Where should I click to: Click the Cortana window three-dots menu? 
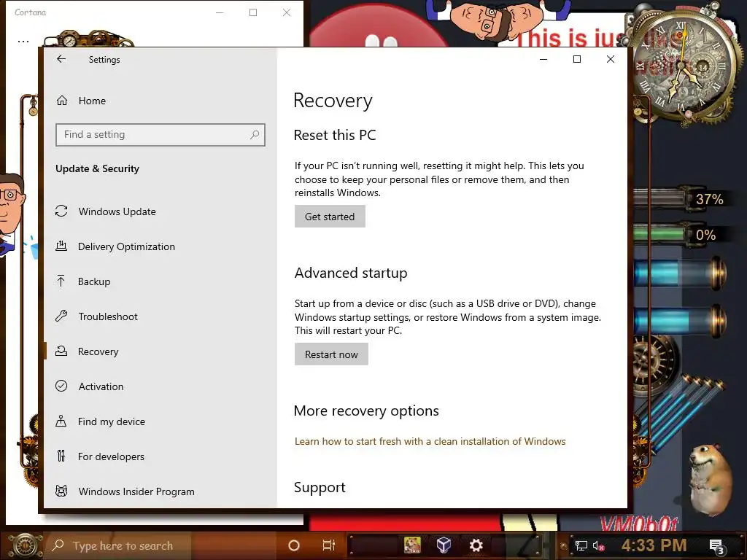coord(23,42)
